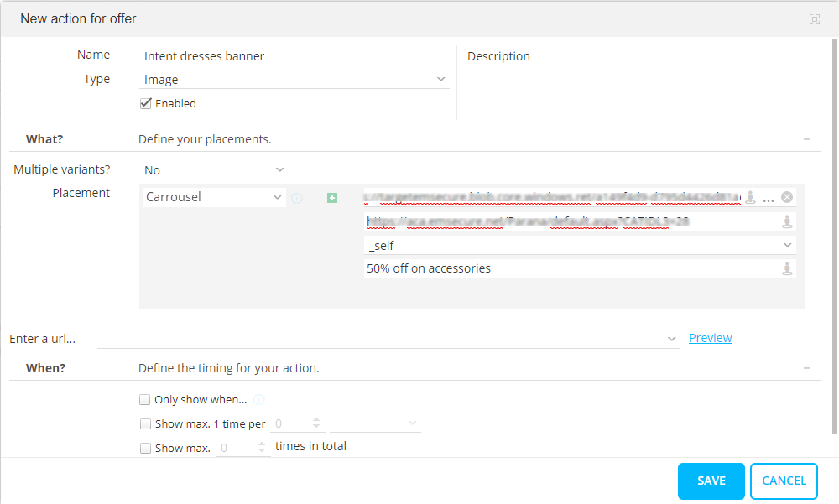
Task: Click the green add placement plus icon
Action: pos(332,198)
